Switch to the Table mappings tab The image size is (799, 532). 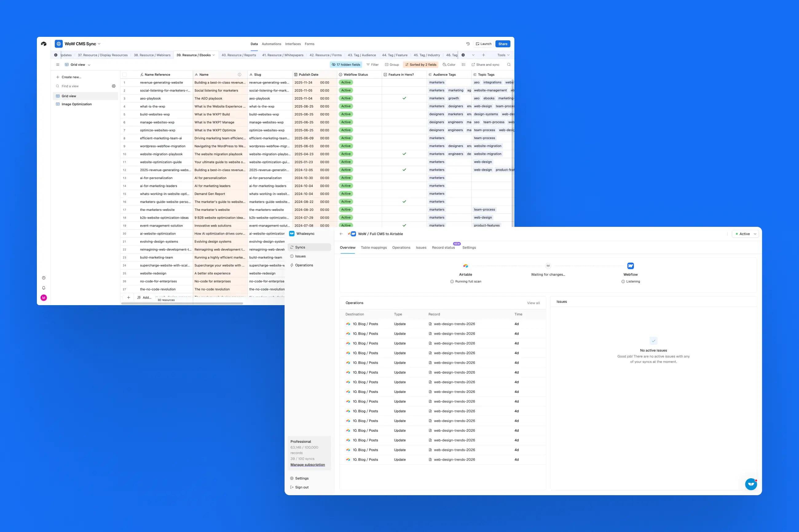point(373,248)
